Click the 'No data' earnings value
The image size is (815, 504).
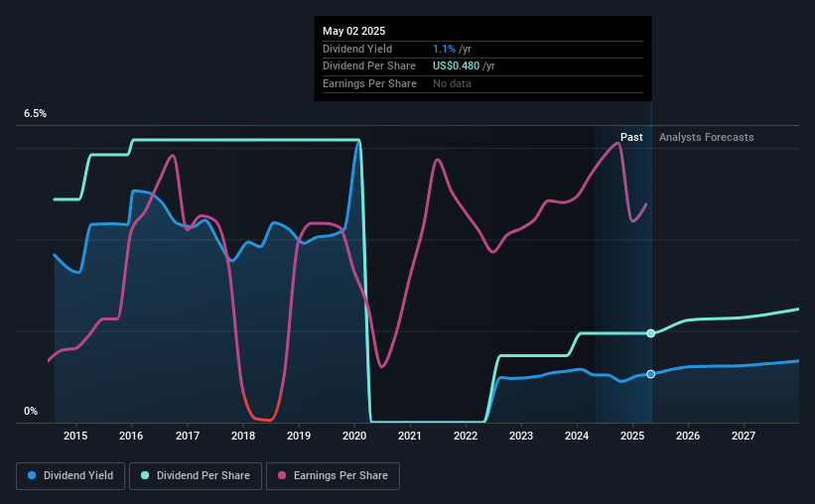click(453, 83)
